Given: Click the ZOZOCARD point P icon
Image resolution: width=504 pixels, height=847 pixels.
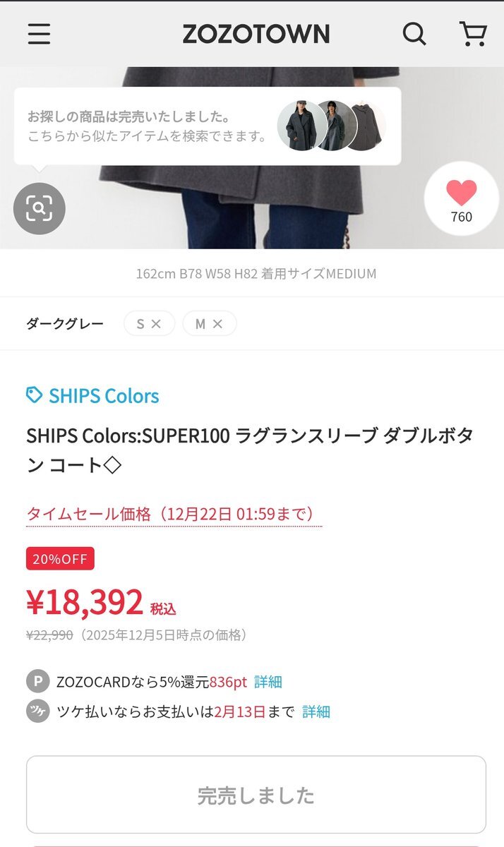Looking at the screenshot, I should 37,682.
